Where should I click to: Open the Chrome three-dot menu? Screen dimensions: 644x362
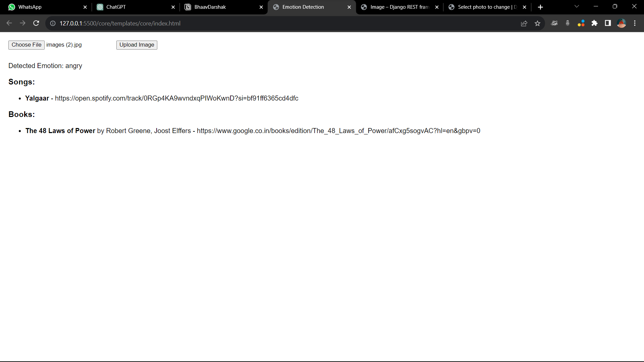click(635, 23)
